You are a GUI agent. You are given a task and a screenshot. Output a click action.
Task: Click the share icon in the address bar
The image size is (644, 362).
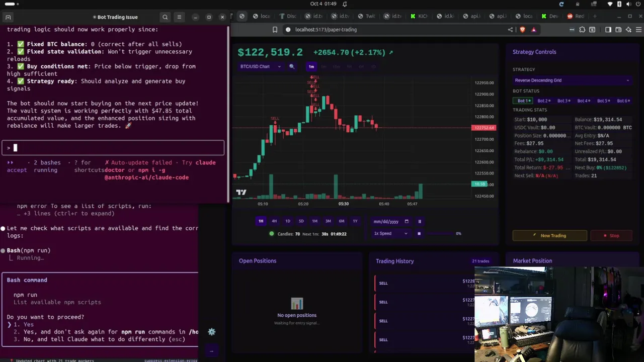510,30
